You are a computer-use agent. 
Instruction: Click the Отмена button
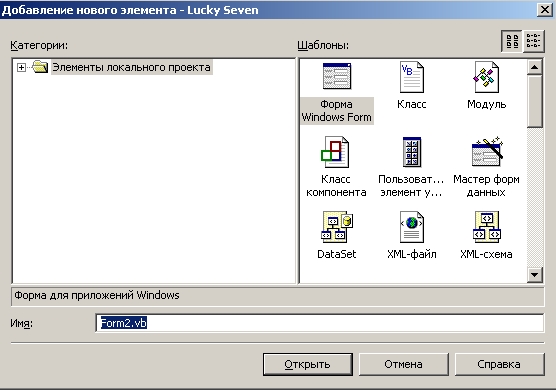coord(404,364)
